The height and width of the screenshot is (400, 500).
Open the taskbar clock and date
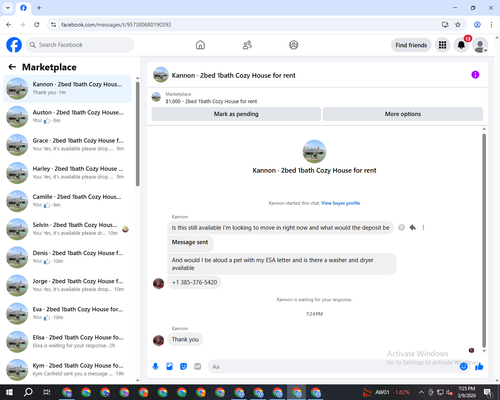[467, 392]
